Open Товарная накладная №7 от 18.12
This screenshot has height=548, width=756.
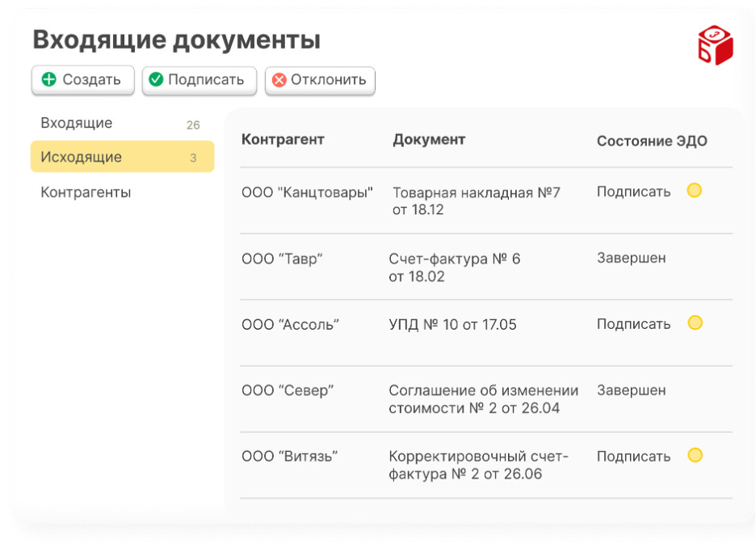[476, 201]
